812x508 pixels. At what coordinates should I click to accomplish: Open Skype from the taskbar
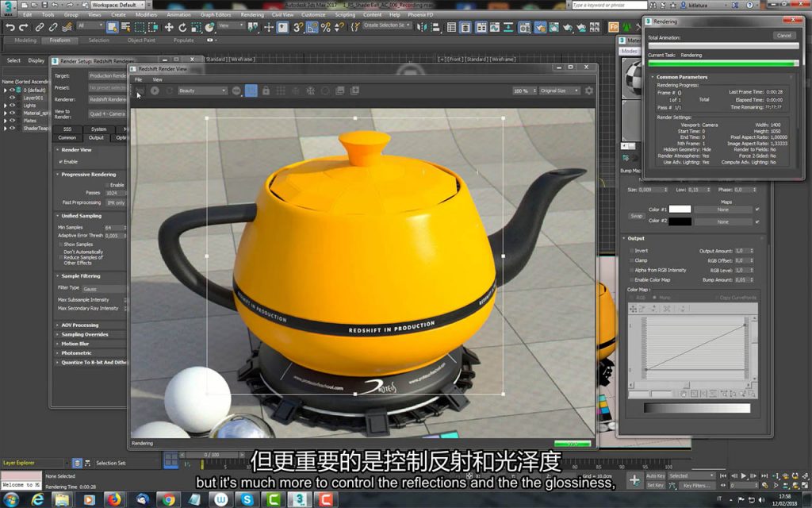pyautogui.click(x=247, y=500)
